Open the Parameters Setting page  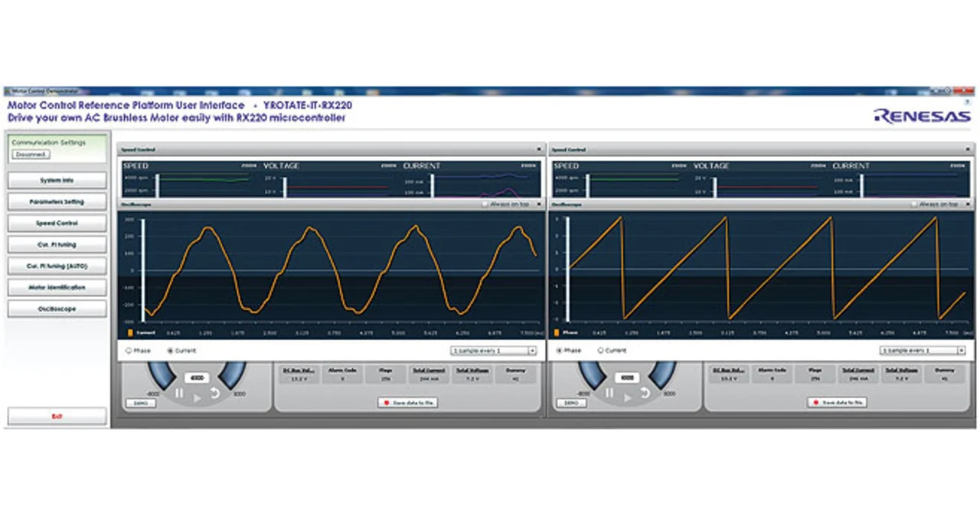click(x=57, y=202)
